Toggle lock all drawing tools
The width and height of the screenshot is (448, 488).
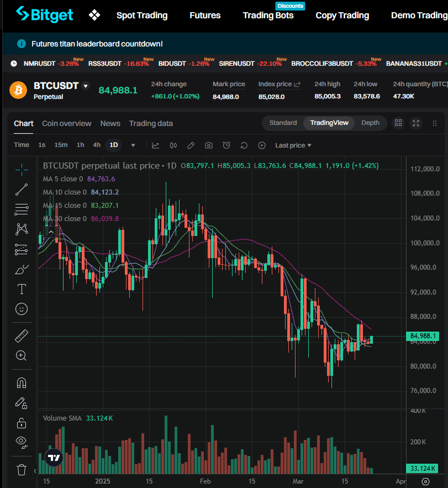tap(22, 423)
